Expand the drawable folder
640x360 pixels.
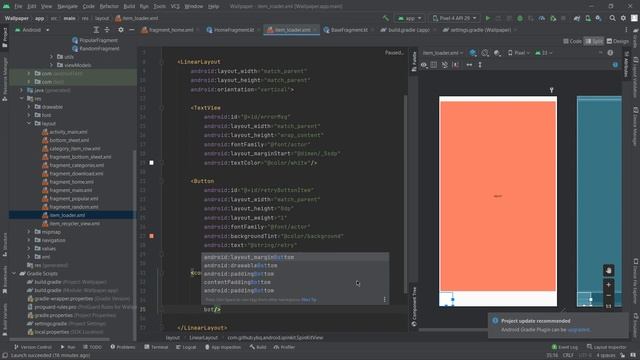click(x=29, y=107)
